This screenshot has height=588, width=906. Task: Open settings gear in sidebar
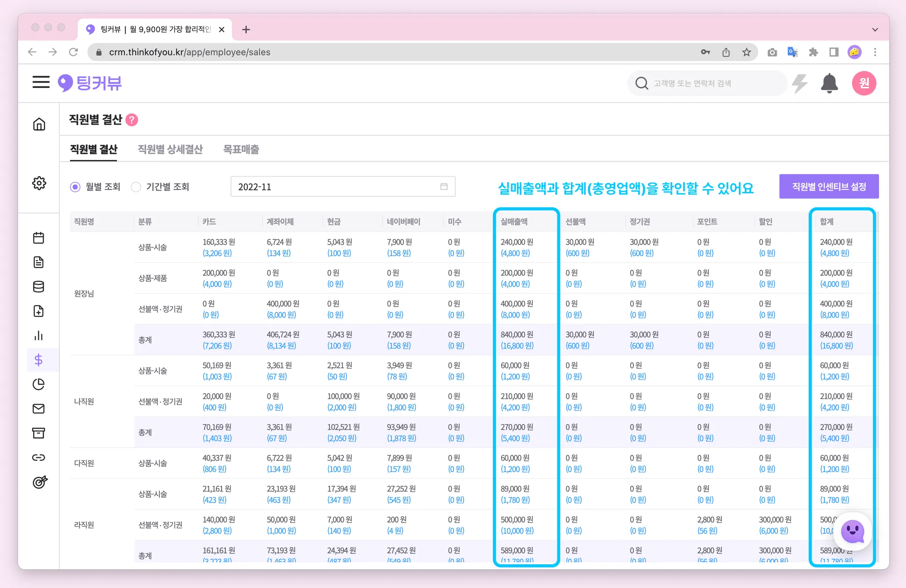39,183
